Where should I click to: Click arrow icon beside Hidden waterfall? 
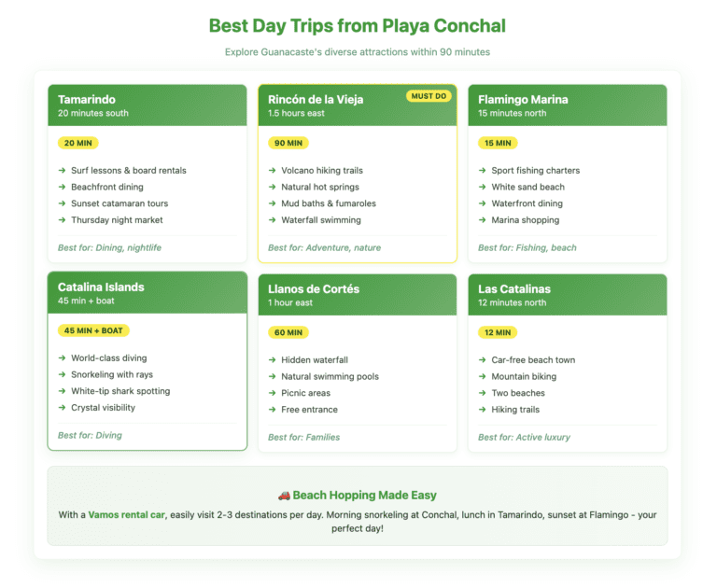272,360
